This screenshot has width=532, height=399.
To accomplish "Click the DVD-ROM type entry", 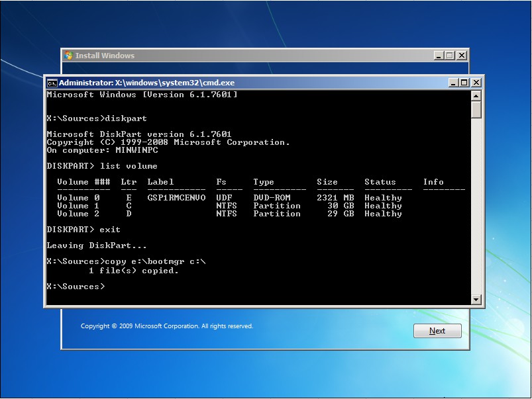I will [272, 198].
